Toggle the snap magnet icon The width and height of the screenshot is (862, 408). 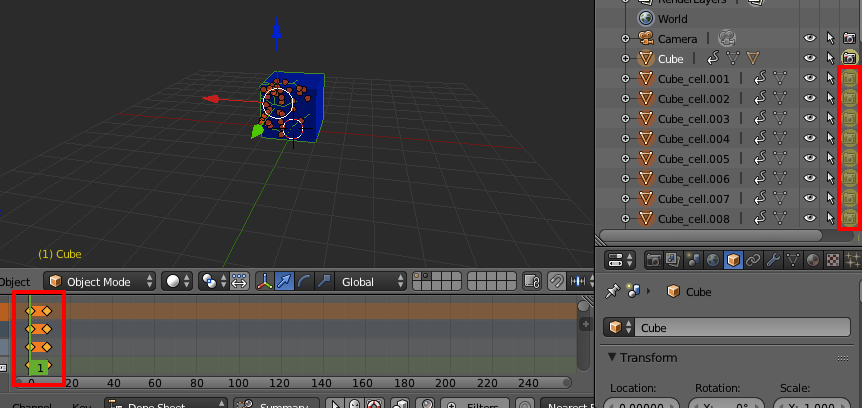[x=557, y=282]
